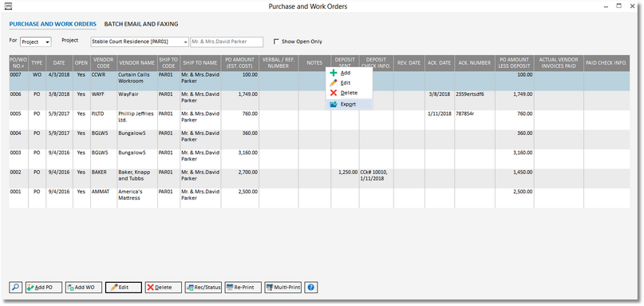Click the bottom Edit button

pos(124,288)
